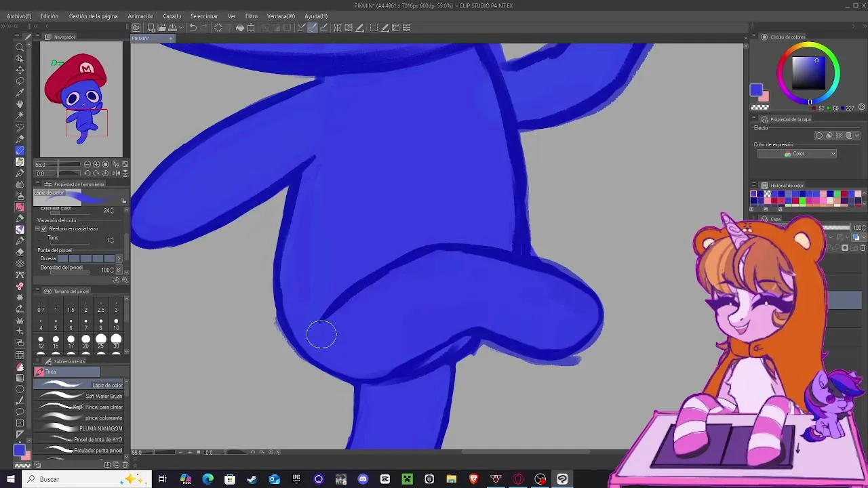Select the Lasso selection tool
Viewport: 868px width, 488px height.
click(x=20, y=81)
